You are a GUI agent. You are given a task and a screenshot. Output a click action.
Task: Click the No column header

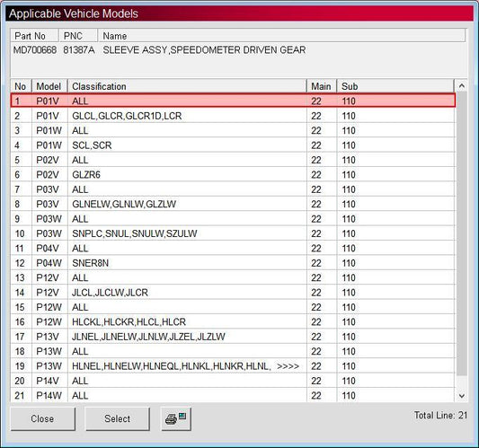pos(21,86)
